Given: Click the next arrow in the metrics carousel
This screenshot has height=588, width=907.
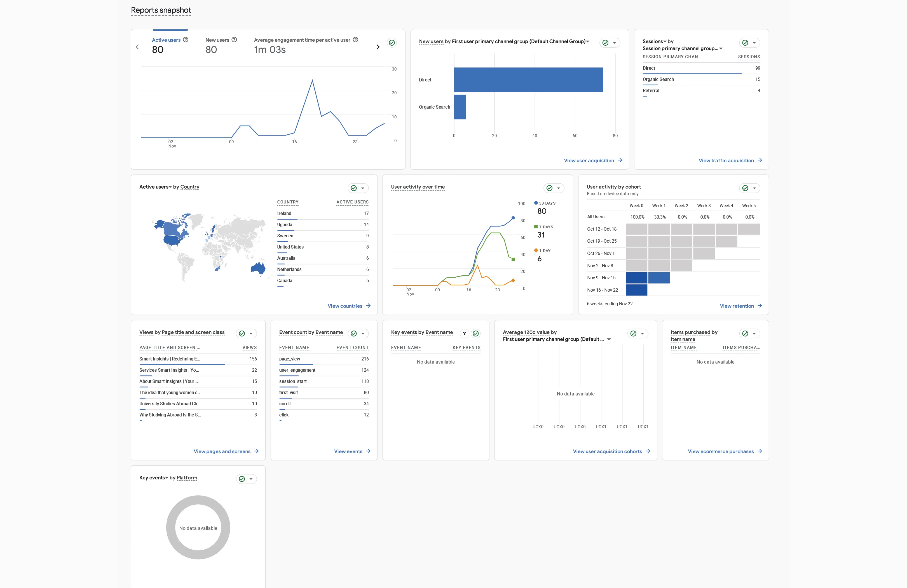Looking at the screenshot, I should 378,47.
